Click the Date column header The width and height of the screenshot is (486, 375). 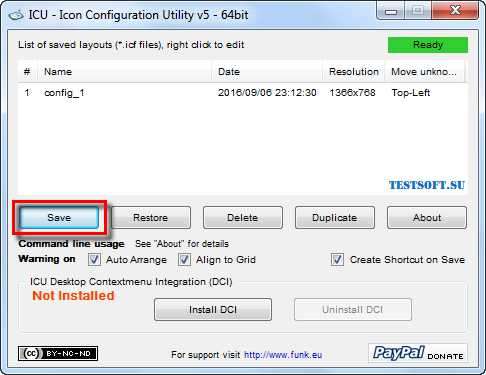click(x=267, y=72)
